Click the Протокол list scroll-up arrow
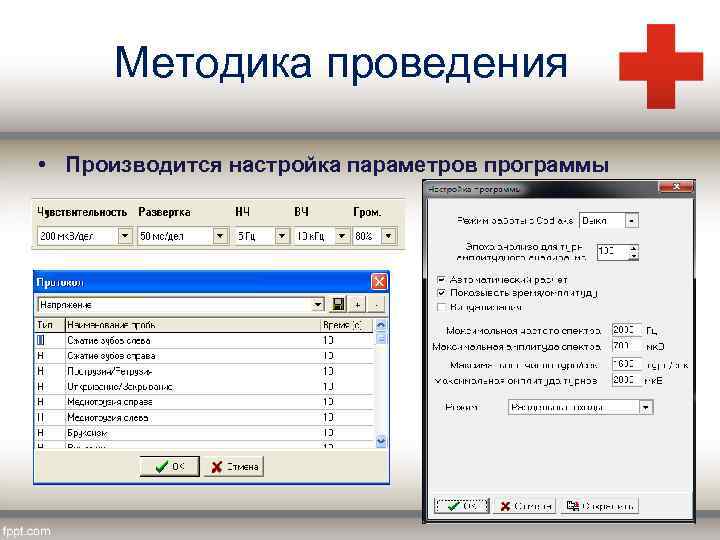The width and height of the screenshot is (720, 540). point(381,325)
